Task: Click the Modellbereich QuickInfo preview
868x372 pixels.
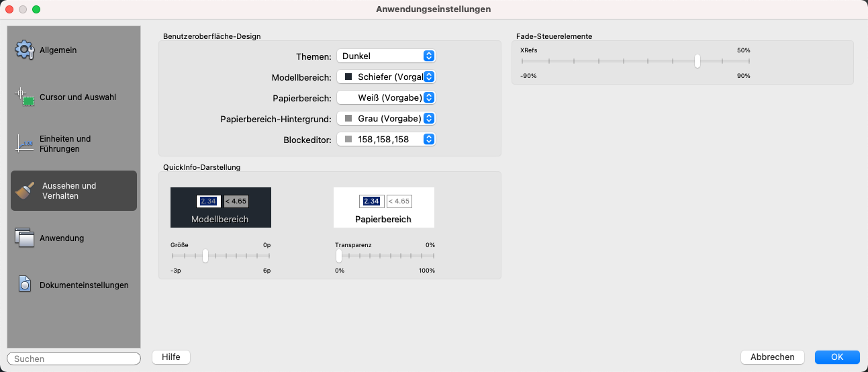Action: tap(221, 207)
